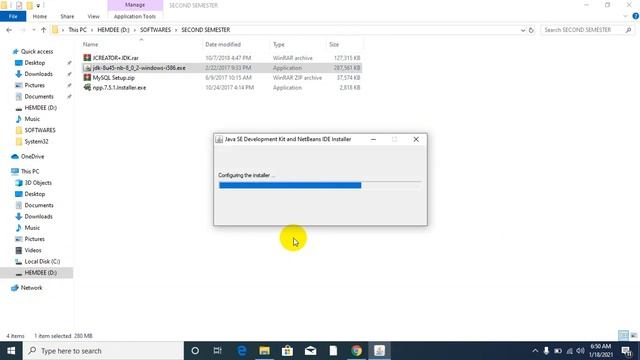Image resolution: width=640 pixels, height=360 pixels.
Task: Switch to the Share ribbon tab
Action: point(67,16)
